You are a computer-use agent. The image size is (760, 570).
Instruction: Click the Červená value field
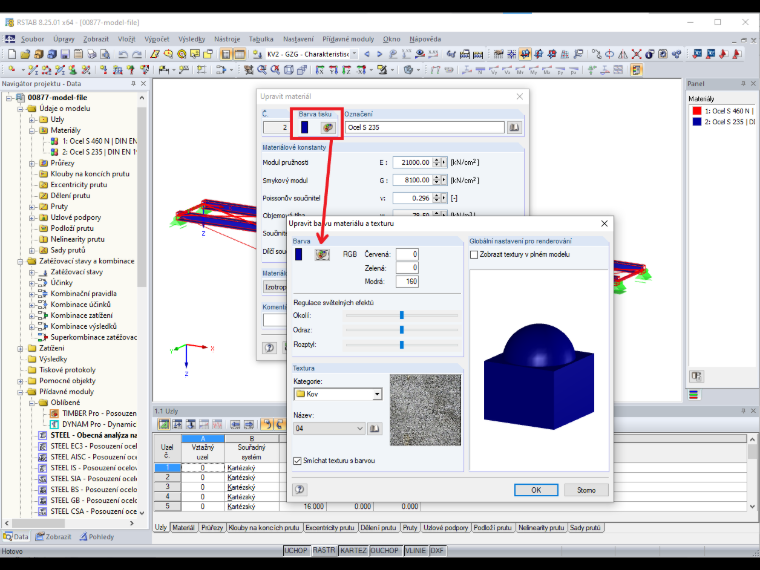(x=407, y=254)
